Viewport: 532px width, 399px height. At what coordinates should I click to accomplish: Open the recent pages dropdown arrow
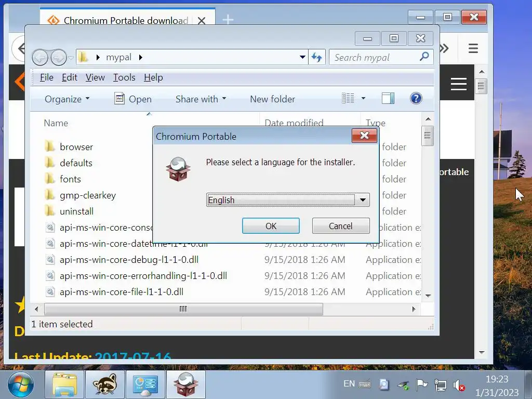pos(71,58)
